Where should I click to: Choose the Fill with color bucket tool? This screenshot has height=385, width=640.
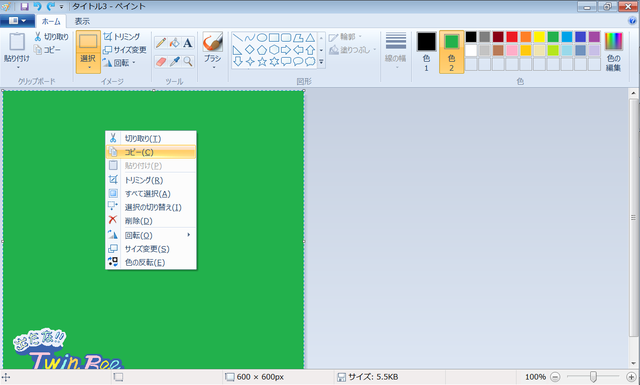tap(174, 42)
